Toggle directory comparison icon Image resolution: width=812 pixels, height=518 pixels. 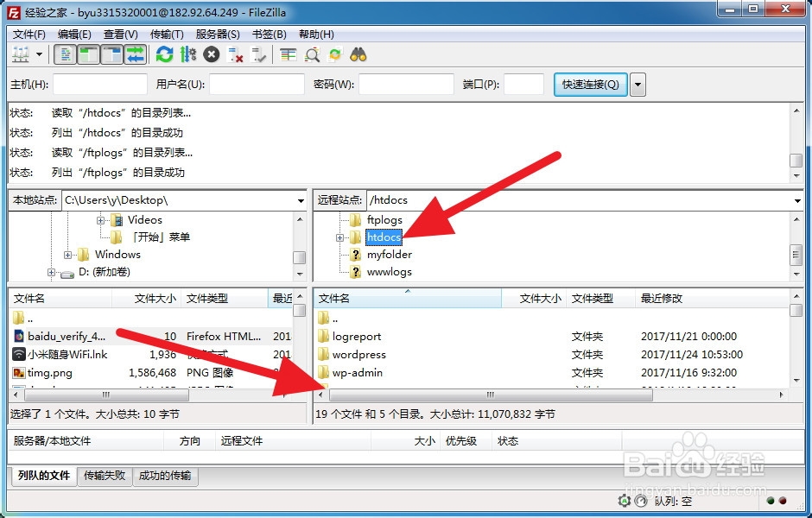[312, 54]
